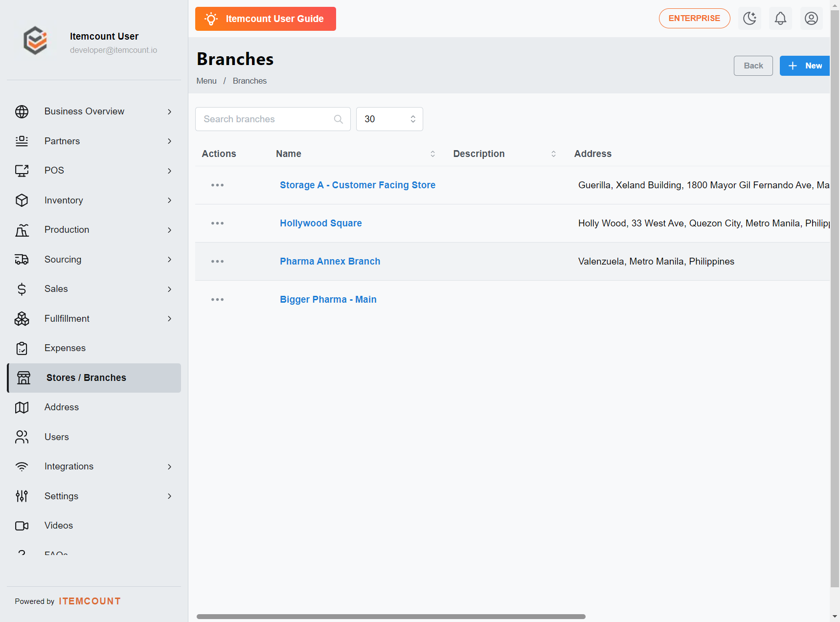Click the ENTERPRISE plan badge
This screenshot has width=840, height=622.
(x=694, y=19)
